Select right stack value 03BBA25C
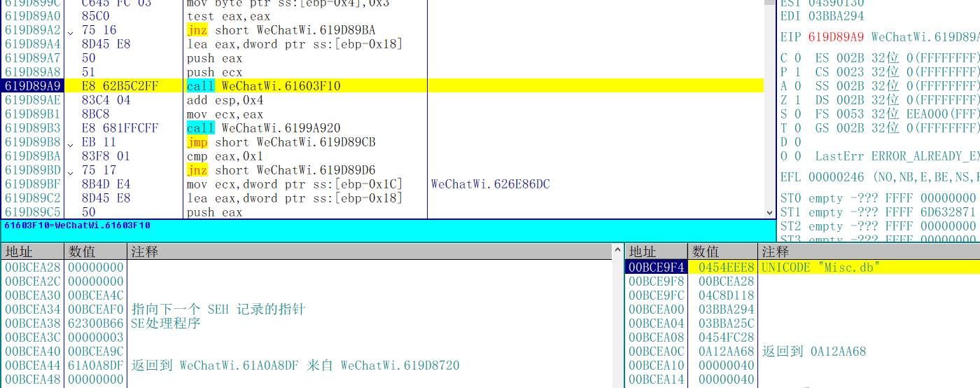This screenshot has height=388, width=980. [x=727, y=323]
